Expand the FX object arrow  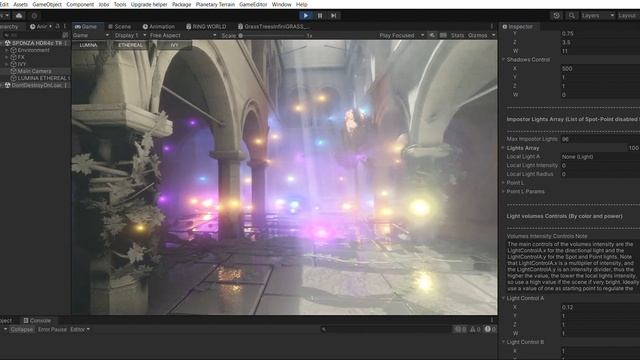tap(7, 57)
